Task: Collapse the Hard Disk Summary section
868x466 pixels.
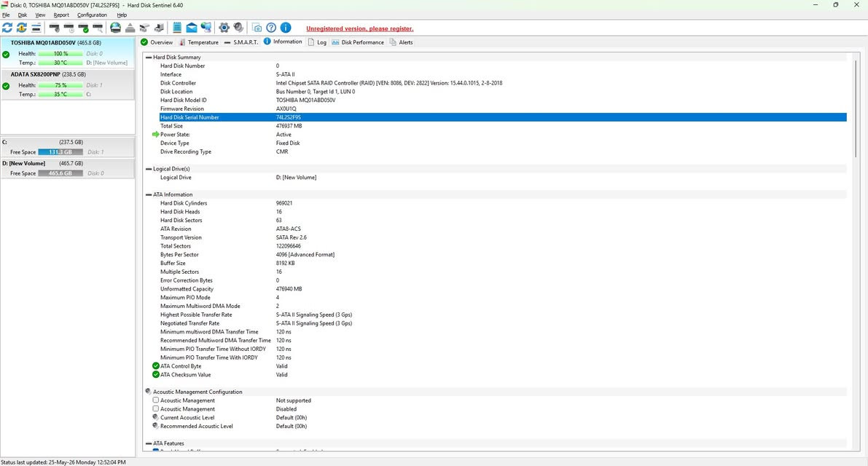Action: 149,58
